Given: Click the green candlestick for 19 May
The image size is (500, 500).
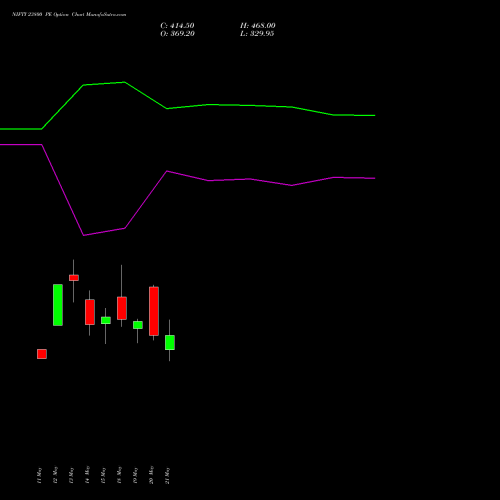Looking at the screenshot, I should (138, 325).
